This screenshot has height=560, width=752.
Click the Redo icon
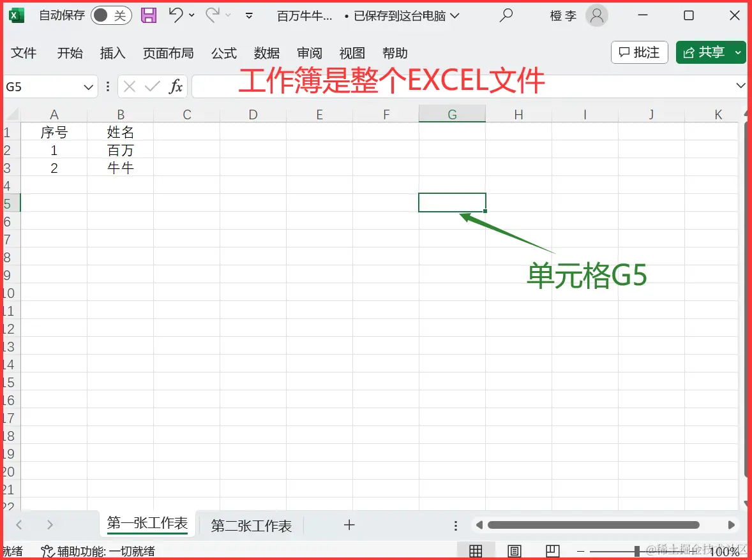213,15
